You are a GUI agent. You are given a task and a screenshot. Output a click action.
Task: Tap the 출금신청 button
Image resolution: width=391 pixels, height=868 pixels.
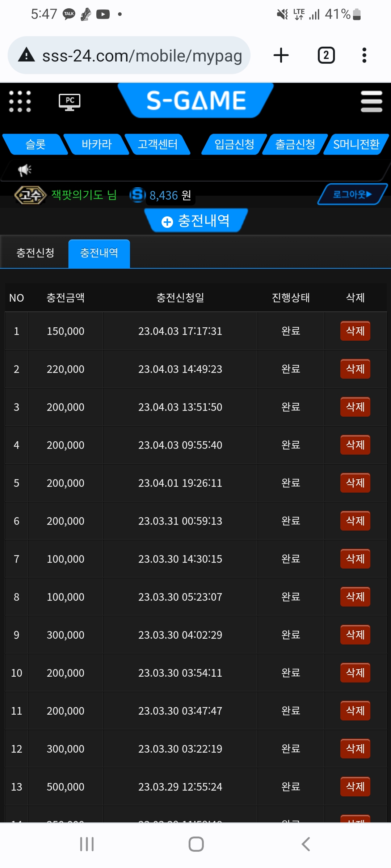pyautogui.click(x=295, y=144)
